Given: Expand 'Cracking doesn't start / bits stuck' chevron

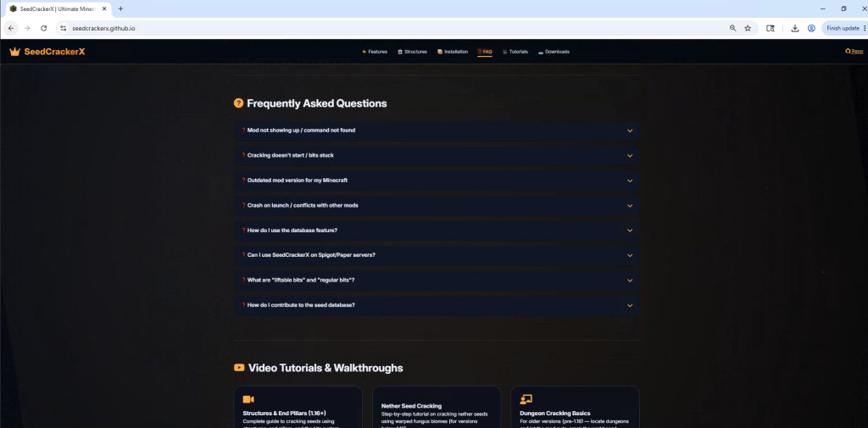Looking at the screenshot, I should click(x=630, y=156).
